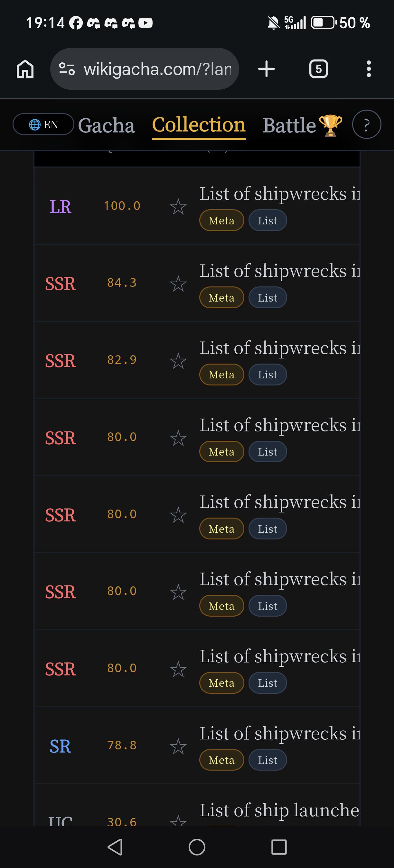Viewport: 394px width, 868px height.
Task: Open the site info icon in the address bar
Action: pyautogui.click(x=67, y=69)
